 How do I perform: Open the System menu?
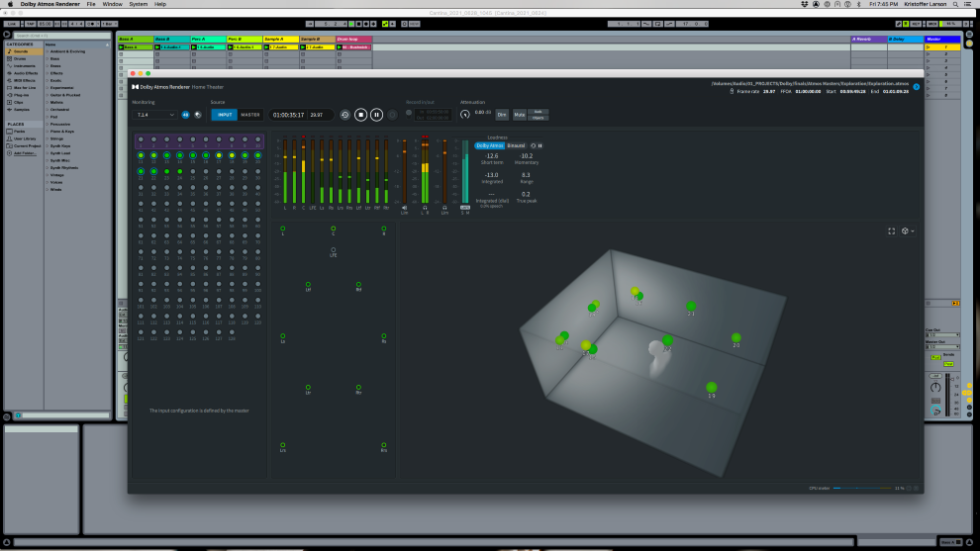pyautogui.click(x=139, y=4)
